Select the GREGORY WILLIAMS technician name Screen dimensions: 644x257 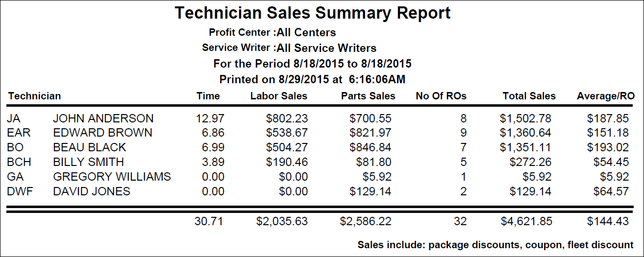click(112, 177)
